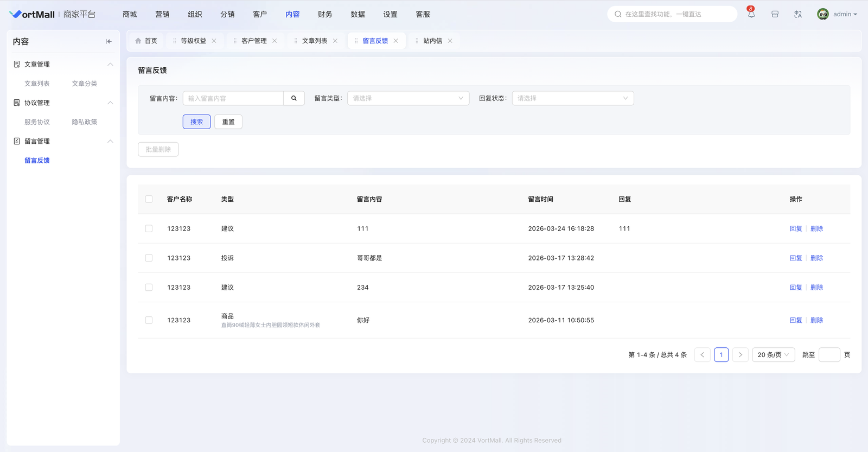Viewport: 868px width, 452px height.
Task: Collapse the 文章管理 sidebar section
Action: [x=110, y=65]
